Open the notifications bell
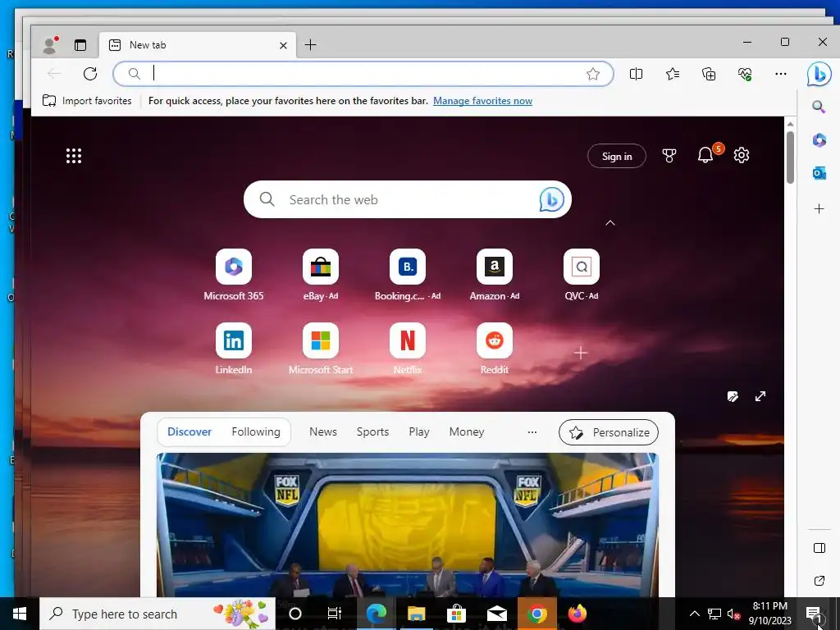 [x=706, y=155]
